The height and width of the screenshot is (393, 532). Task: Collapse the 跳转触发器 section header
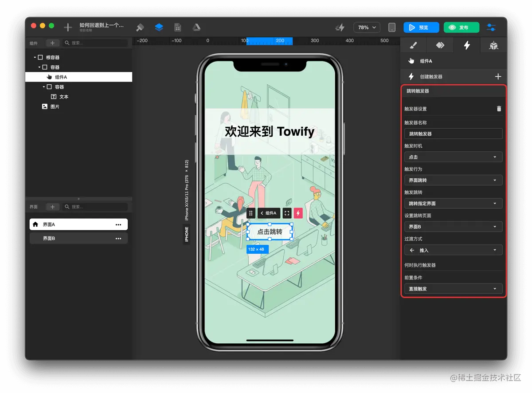(x=454, y=91)
